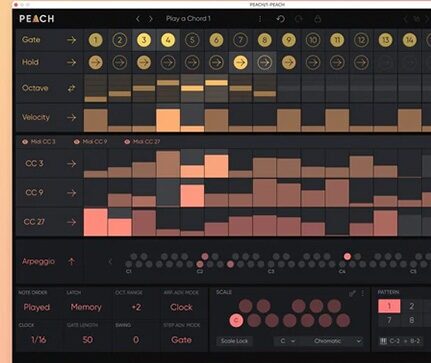The width and height of the screenshot is (431, 363).
Task: Toggle Gate step 5
Action: point(192,40)
